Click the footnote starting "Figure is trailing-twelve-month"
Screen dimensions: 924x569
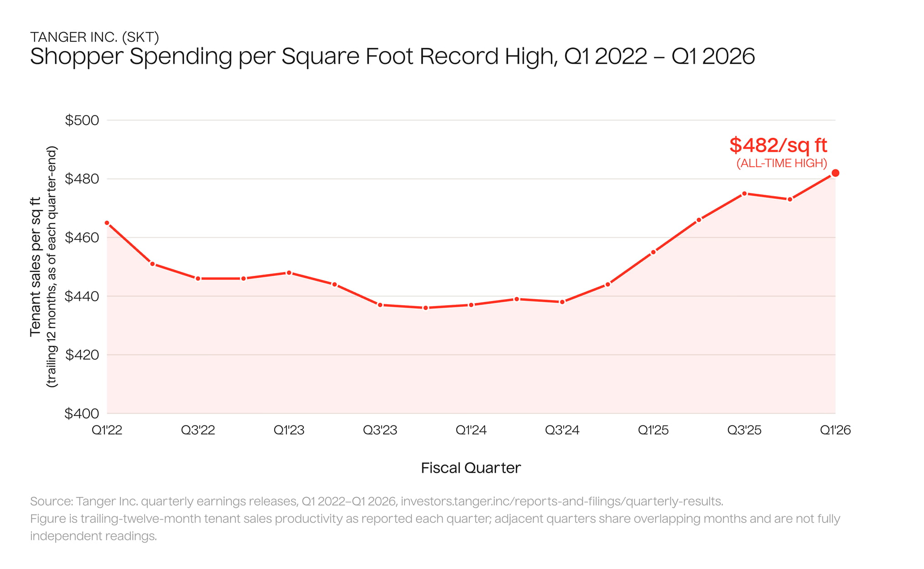[x=435, y=528]
